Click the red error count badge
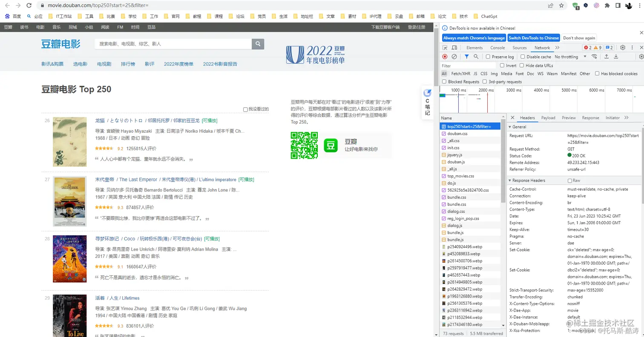Image resolution: width=644 pixels, height=337 pixels. coord(588,48)
